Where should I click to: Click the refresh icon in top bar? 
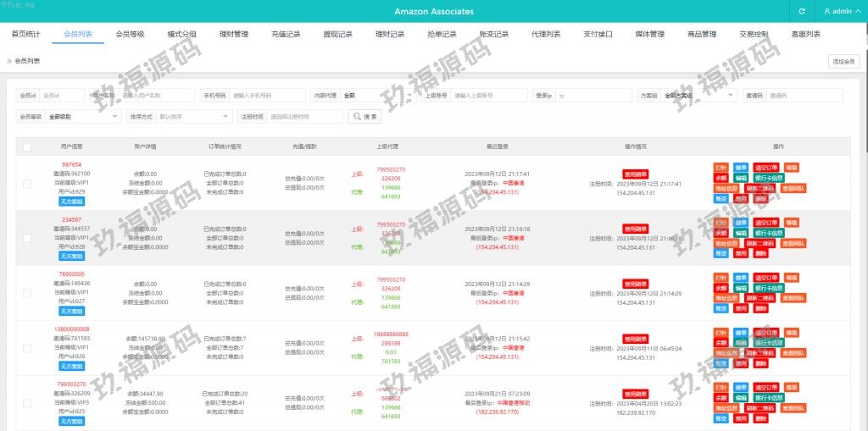[802, 12]
